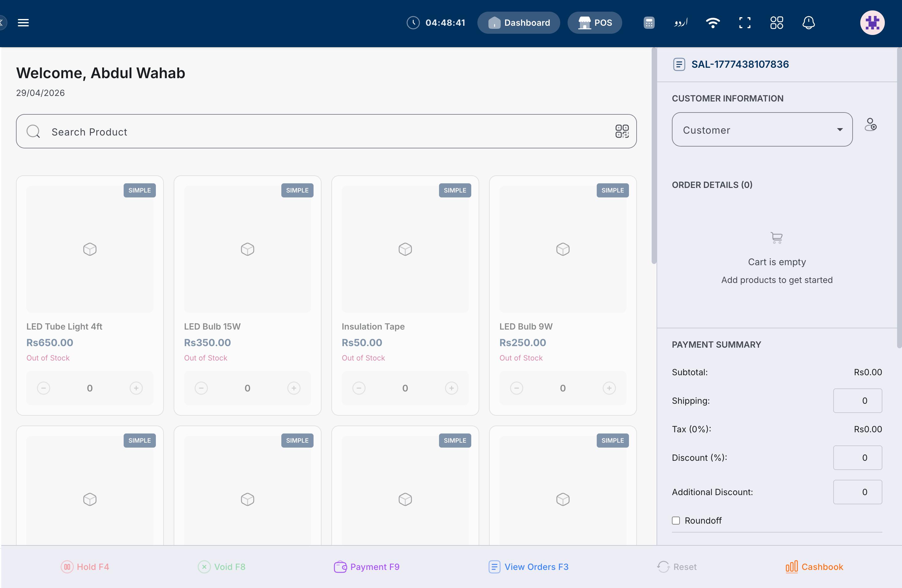Click the clock icon beside the time
The height and width of the screenshot is (588, 902).
point(413,23)
